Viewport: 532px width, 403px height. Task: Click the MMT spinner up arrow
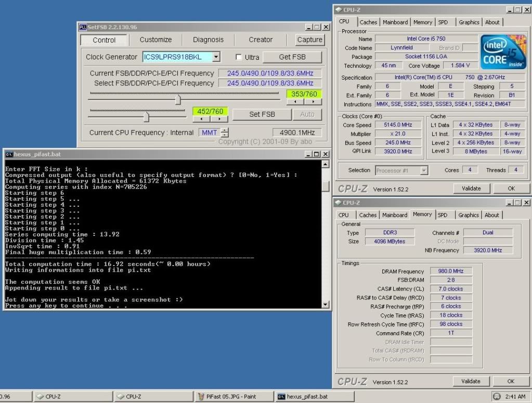225,130
